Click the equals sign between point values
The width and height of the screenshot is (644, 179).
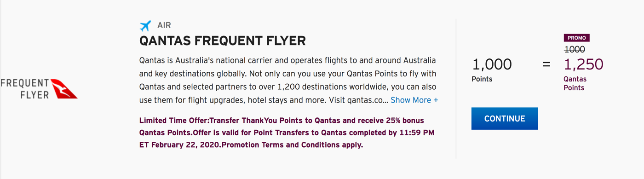point(546,64)
